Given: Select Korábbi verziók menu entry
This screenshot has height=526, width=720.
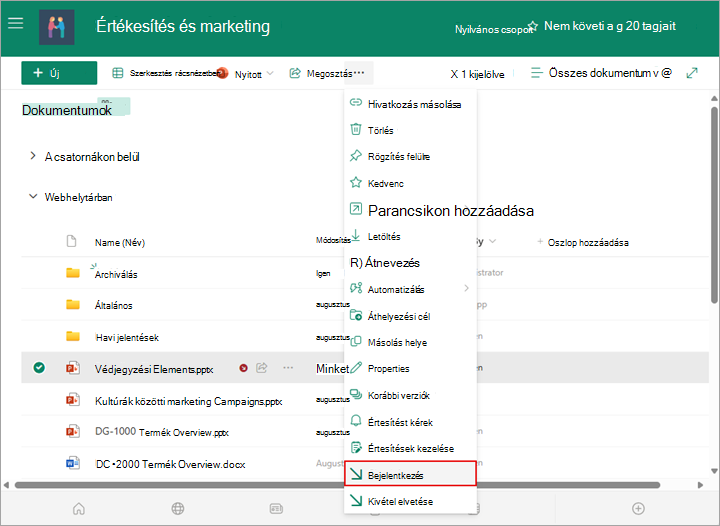Looking at the screenshot, I should [410, 395].
